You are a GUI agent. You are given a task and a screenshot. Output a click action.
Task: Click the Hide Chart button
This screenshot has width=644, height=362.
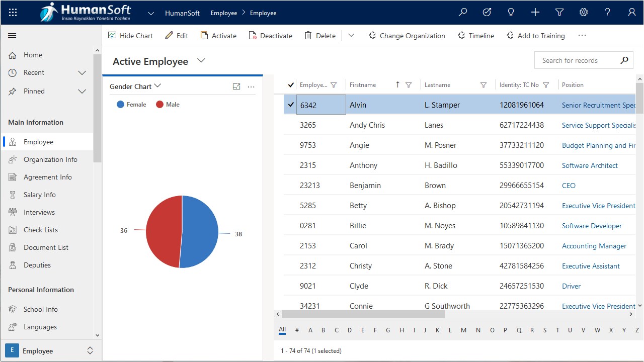pos(130,36)
